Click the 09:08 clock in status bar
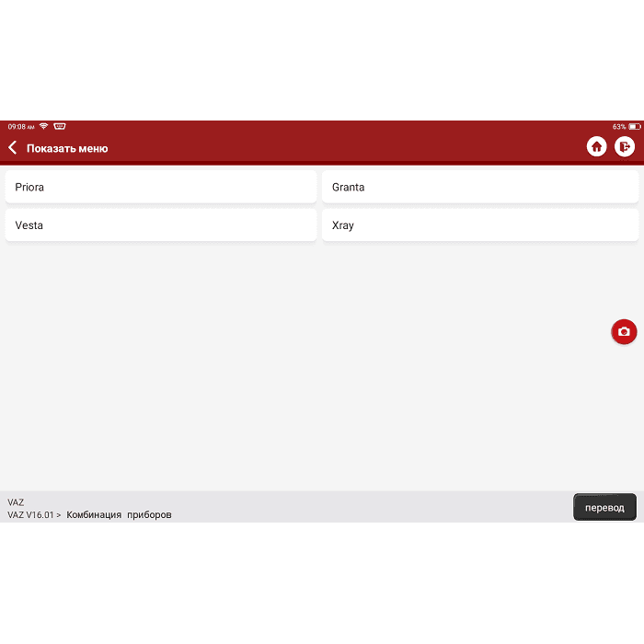644x644 pixels. pos(21,127)
